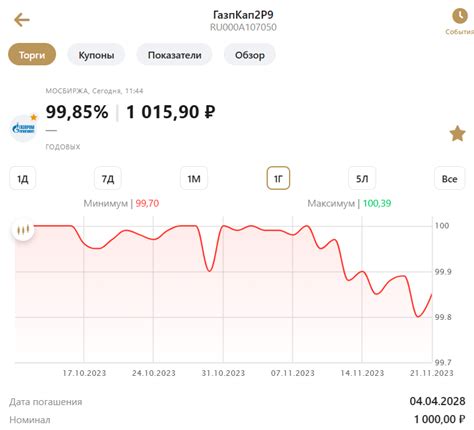Go back with the arrow icon
Viewport: 474px width, 430px height.
[x=22, y=20]
